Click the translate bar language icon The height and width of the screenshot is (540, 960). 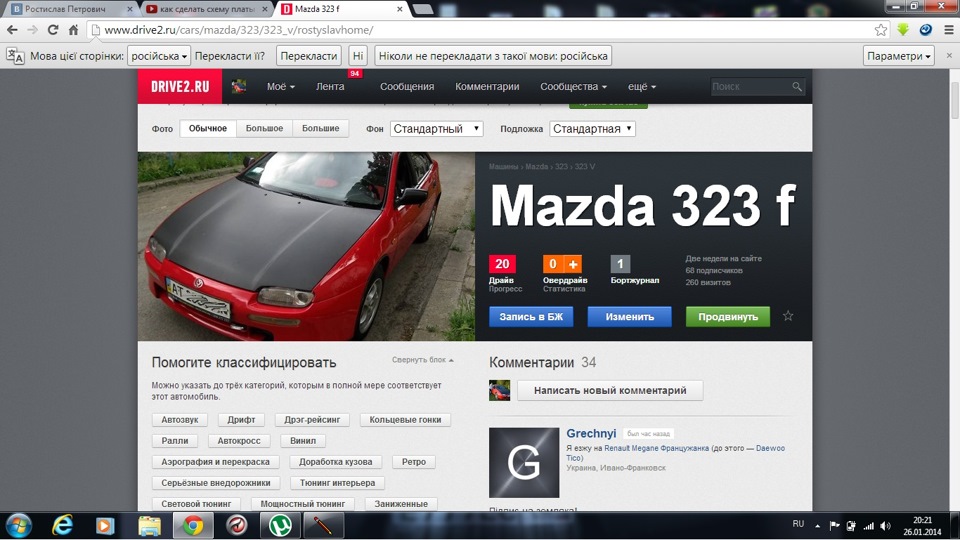[15, 56]
